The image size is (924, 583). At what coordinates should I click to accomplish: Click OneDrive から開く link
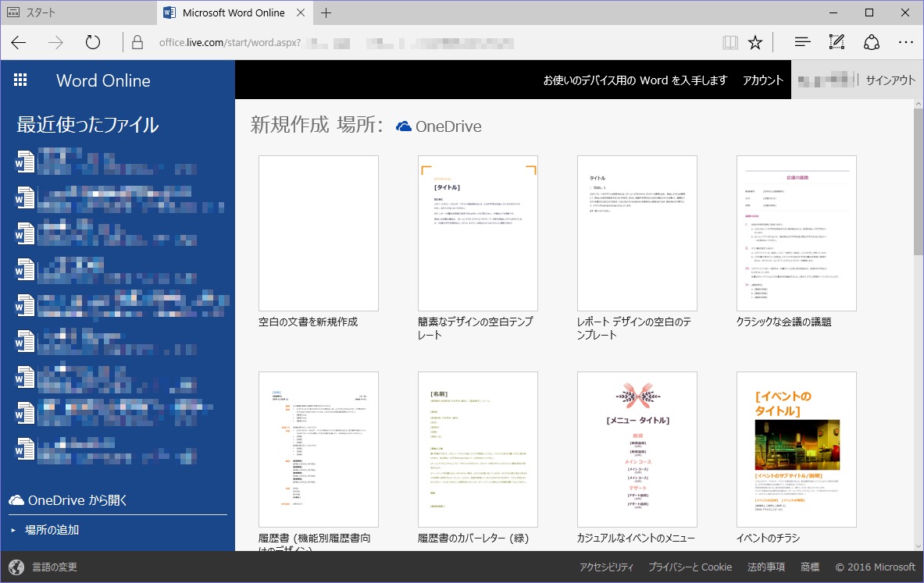(x=78, y=500)
